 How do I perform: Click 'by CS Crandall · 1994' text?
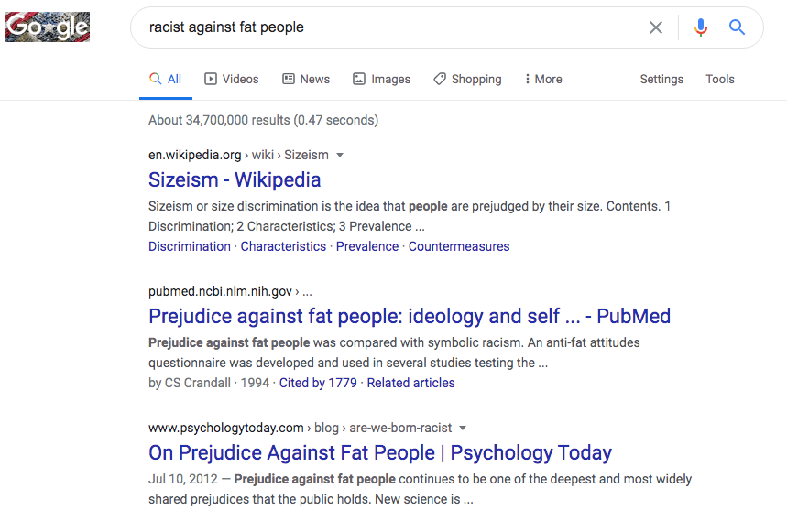(x=209, y=383)
